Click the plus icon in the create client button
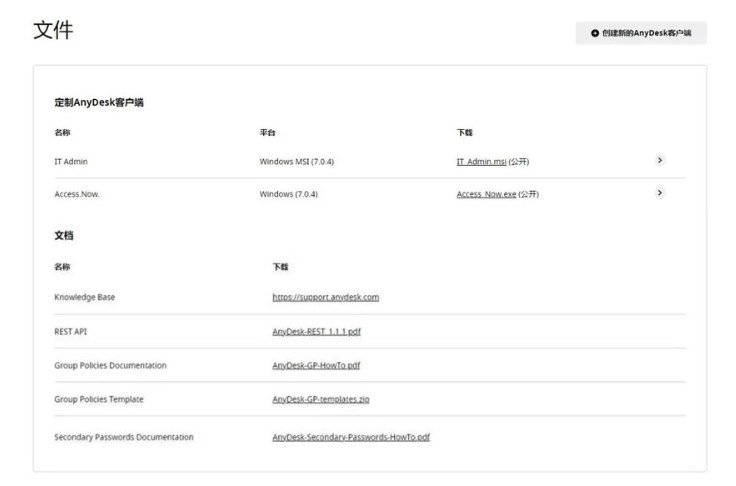736x486 pixels. point(595,33)
